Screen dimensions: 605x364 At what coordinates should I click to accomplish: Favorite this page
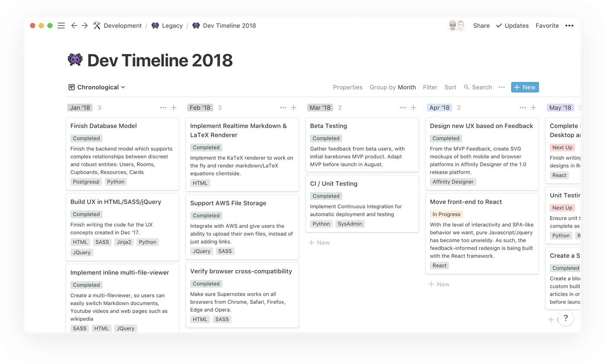(x=547, y=25)
